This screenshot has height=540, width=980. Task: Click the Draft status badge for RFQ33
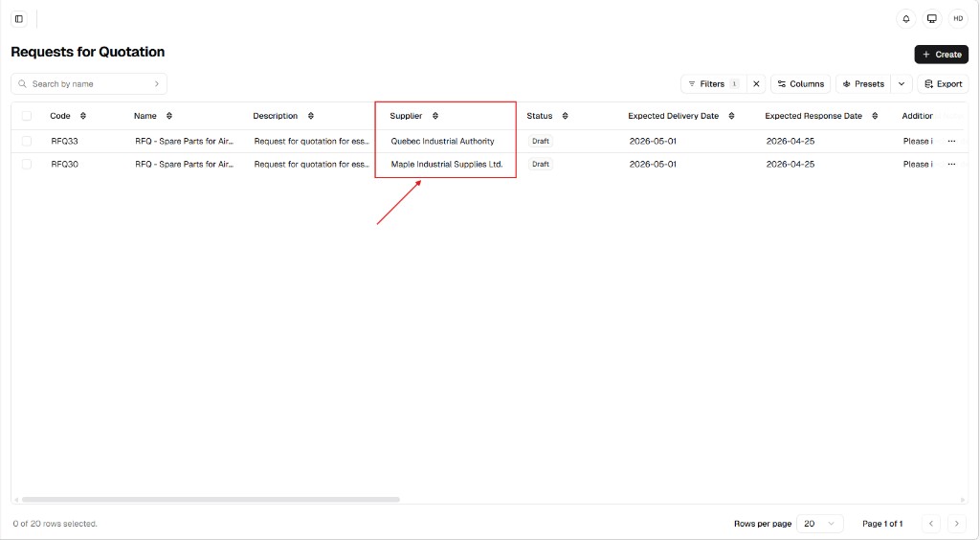[541, 142]
